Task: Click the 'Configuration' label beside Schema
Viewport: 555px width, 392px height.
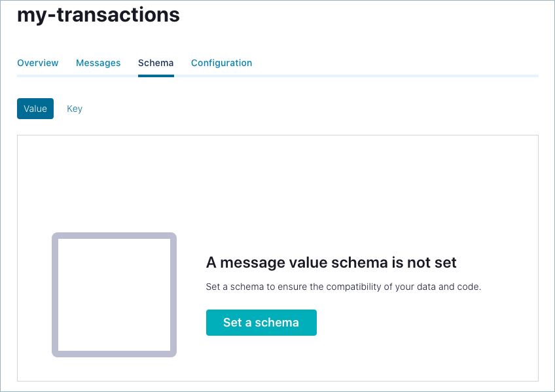Action: (x=221, y=63)
